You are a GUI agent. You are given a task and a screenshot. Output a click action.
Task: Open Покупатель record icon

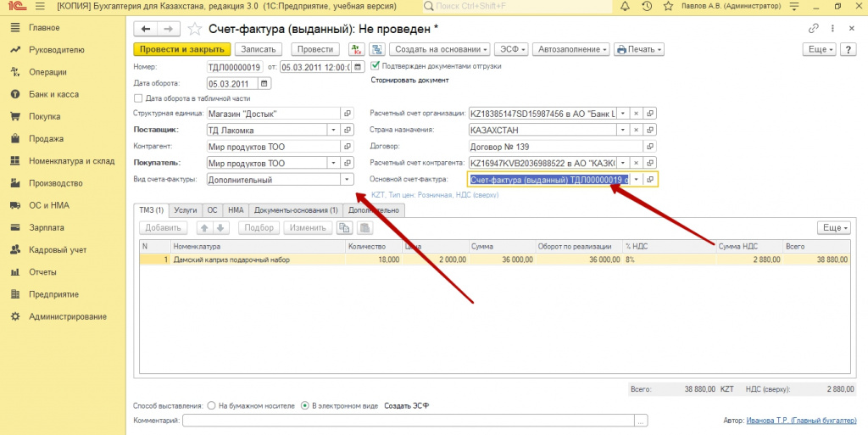(348, 164)
